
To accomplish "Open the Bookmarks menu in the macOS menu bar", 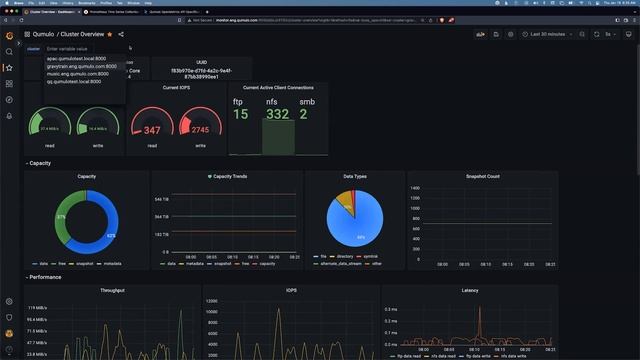I will 87,3.
